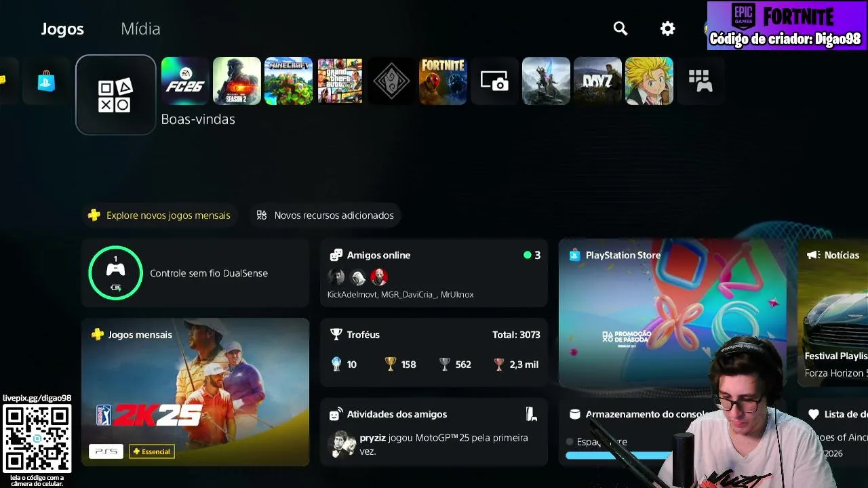Click friend names 'KickAdelmovt, MGR_DaviCria_, MrUknox'

tap(400, 295)
